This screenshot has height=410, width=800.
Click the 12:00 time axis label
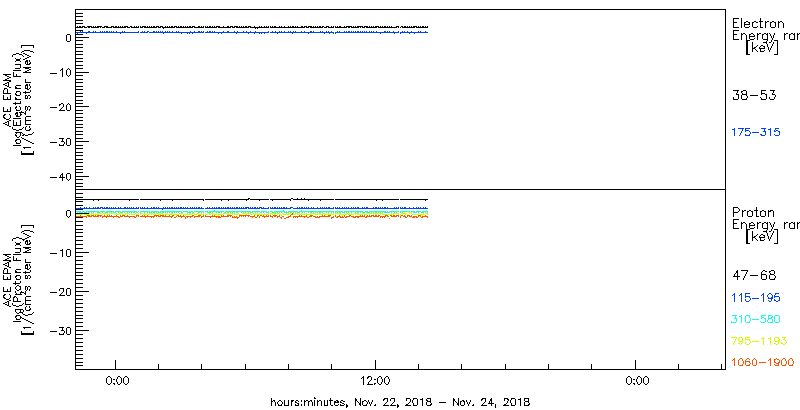pos(376,380)
